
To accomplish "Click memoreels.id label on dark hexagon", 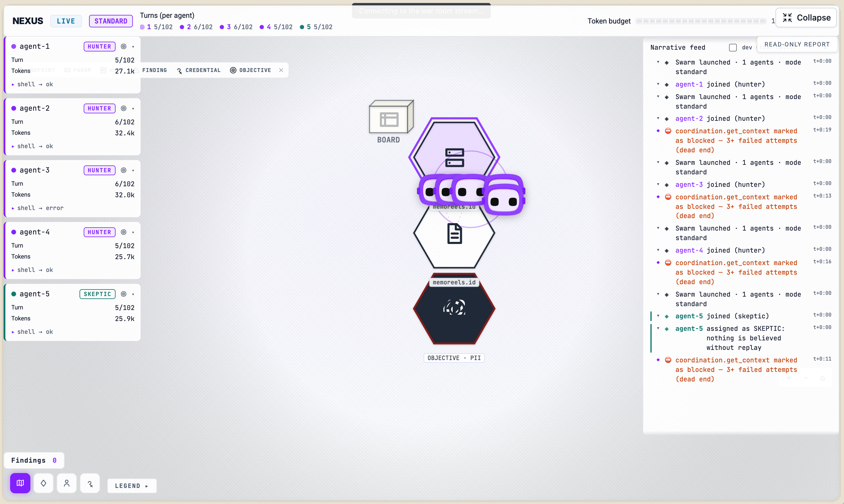I will pos(454,282).
